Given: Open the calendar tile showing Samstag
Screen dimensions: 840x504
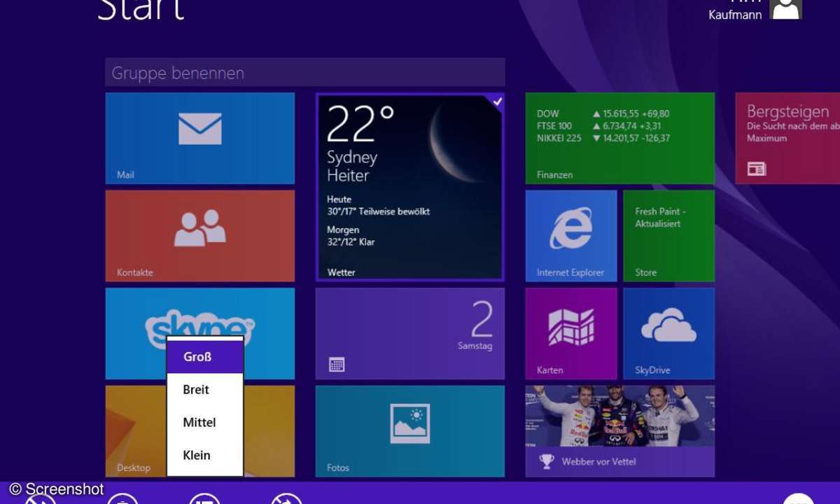Looking at the screenshot, I should click(410, 333).
